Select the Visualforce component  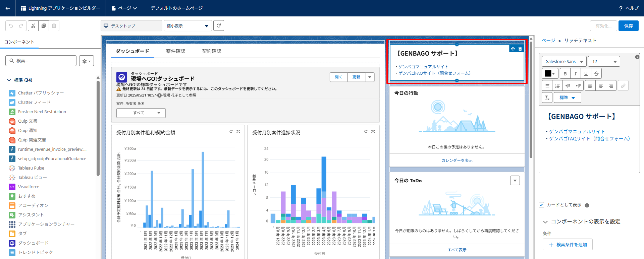point(24,187)
